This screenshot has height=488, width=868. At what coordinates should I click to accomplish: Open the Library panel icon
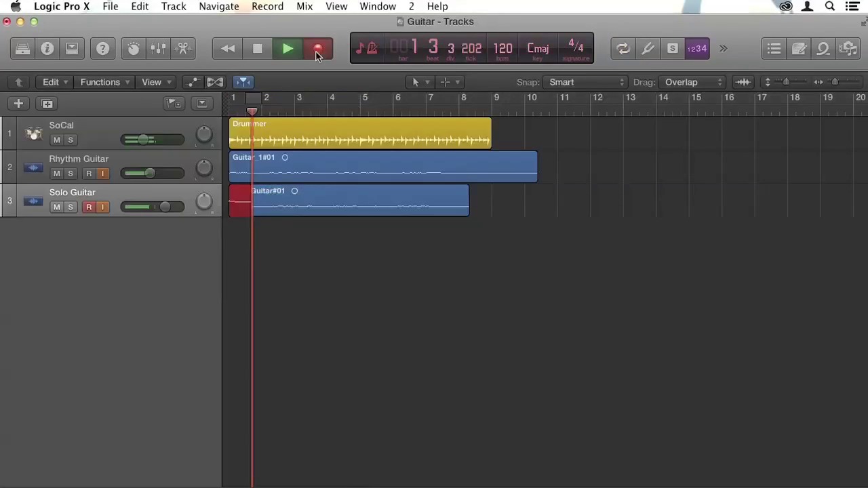(x=22, y=48)
